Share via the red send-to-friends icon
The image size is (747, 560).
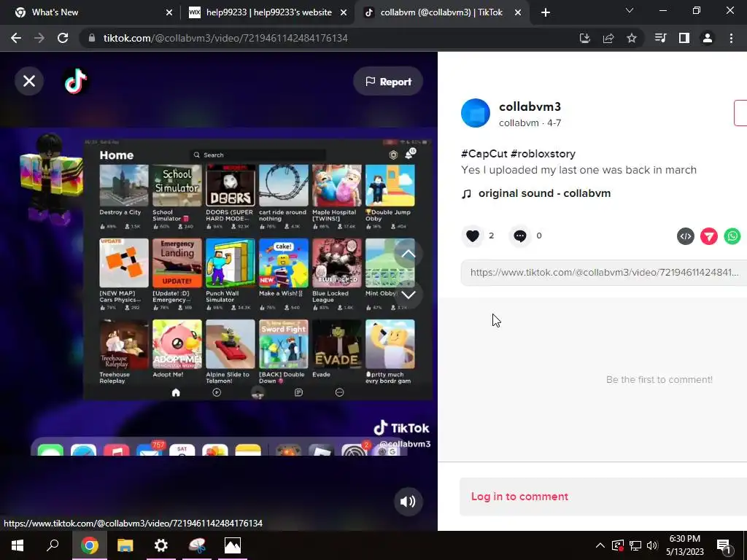(x=709, y=236)
